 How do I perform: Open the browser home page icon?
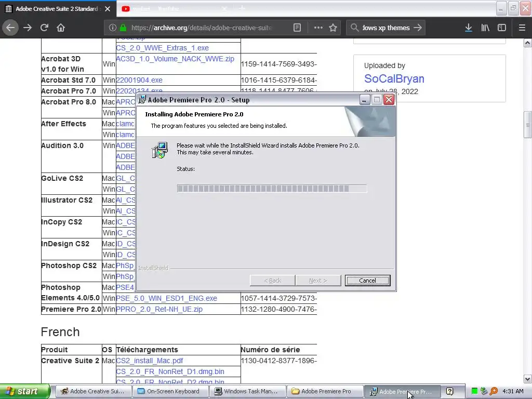[x=61, y=28]
